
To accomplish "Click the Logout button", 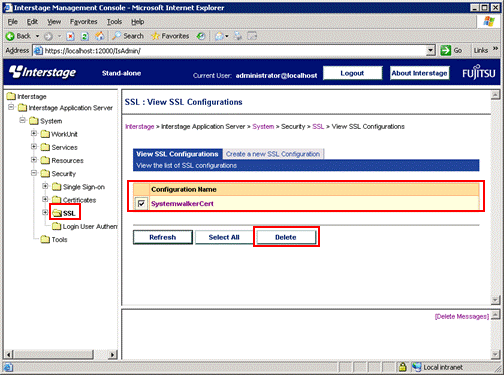I will click(x=352, y=73).
